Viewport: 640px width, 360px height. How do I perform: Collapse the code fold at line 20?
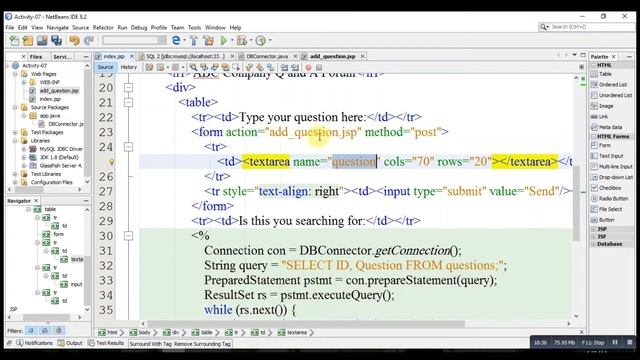pyautogui.click(x=129, y=87)
